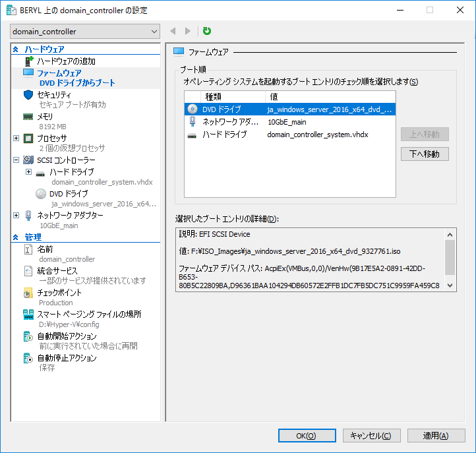
Task: Click the 統合サービス icon
Action: click(28, 271)
